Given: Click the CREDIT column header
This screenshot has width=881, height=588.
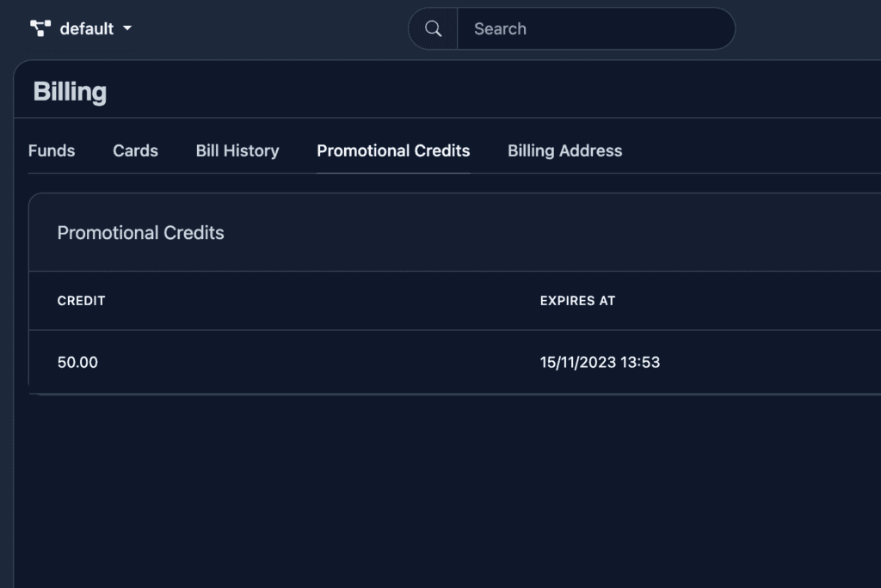Looking at the screenshot, I should point(81,301).
